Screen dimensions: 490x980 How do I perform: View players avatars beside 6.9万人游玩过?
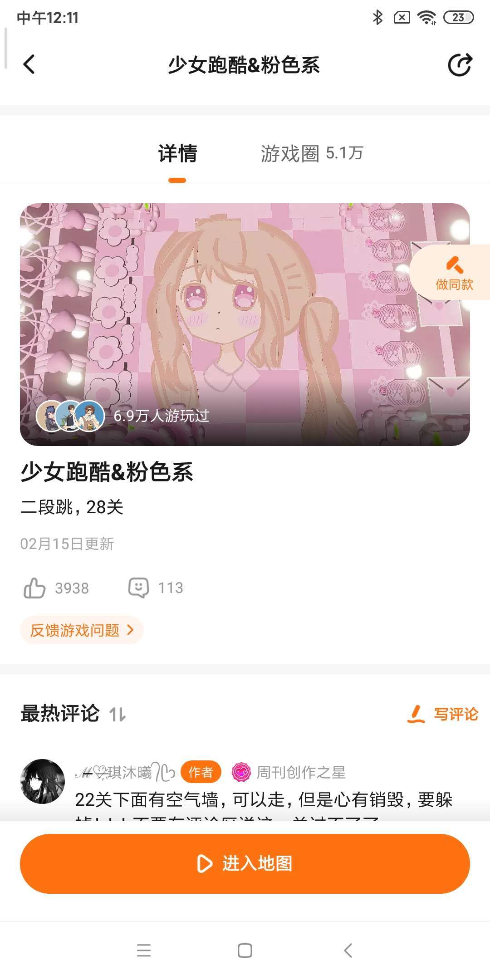(x=70, y=416)
